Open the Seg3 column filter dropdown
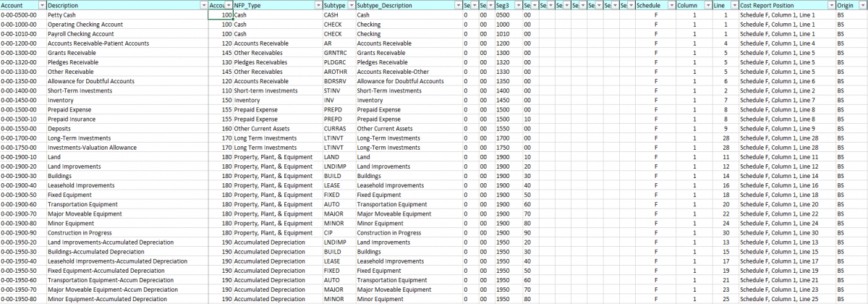Viewport: 868px width, 304px height. [x=517, y=5]
